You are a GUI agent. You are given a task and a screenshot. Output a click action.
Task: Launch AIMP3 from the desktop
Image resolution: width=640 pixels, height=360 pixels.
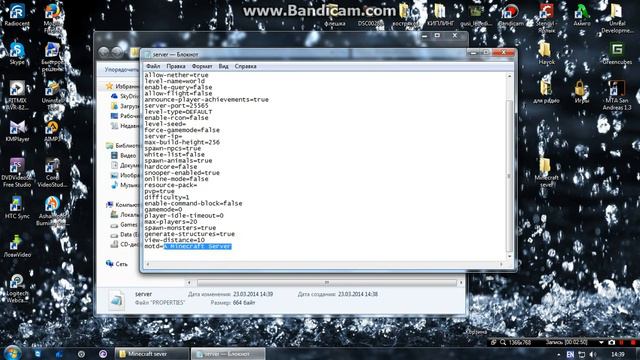tap(52, 131)
